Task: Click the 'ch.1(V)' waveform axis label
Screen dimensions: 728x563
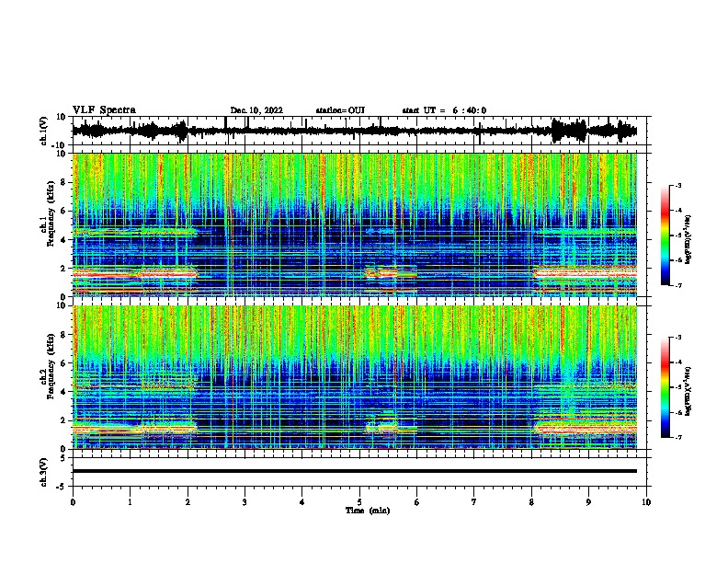Action: tap(43, 131)
